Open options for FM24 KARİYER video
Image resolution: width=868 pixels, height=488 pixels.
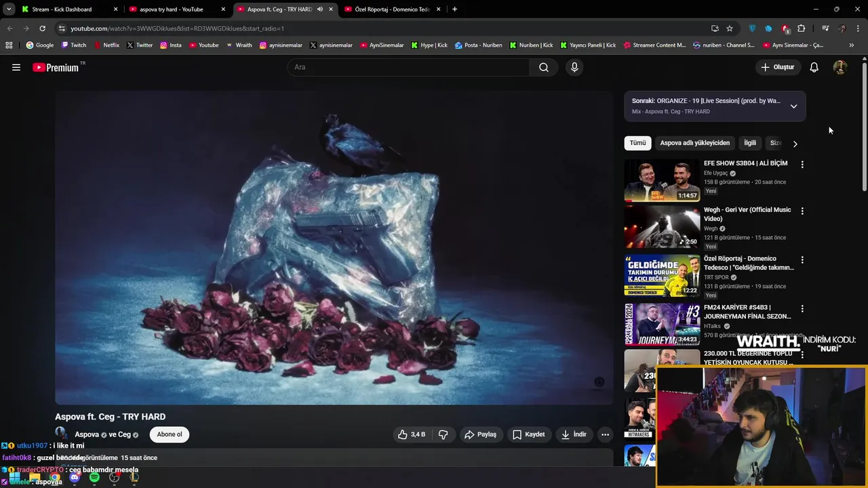click(802, 309)
